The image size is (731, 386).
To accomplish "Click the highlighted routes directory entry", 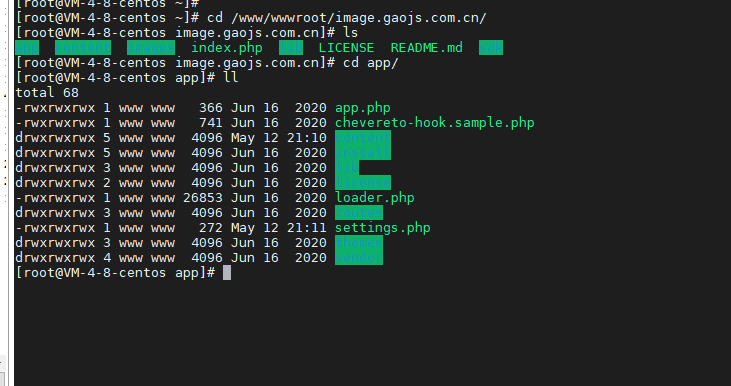I will point(359,213).
